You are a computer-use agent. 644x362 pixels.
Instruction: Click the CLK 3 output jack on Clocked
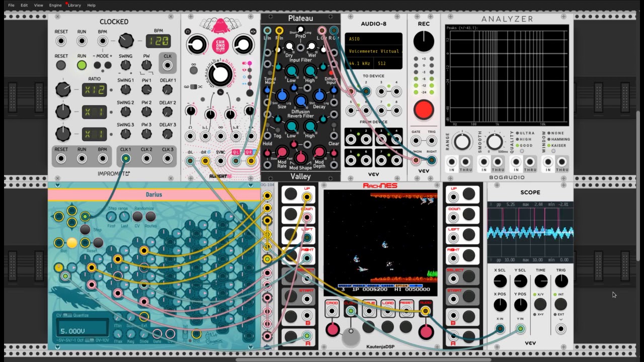pos(168,158)
